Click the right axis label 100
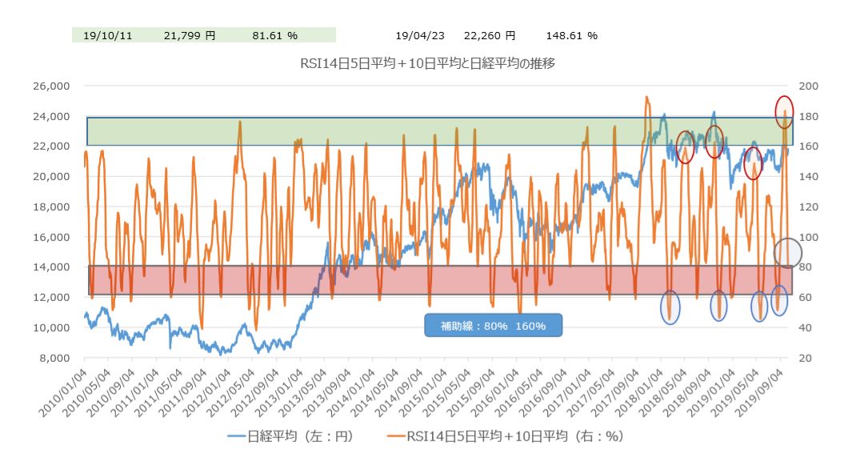 (x=809, y=237)
